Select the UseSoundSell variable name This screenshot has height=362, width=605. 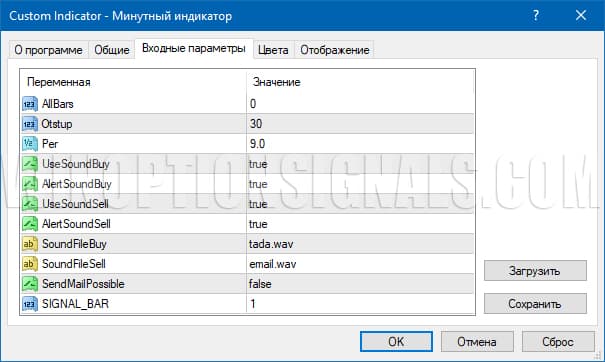[75, 204]
